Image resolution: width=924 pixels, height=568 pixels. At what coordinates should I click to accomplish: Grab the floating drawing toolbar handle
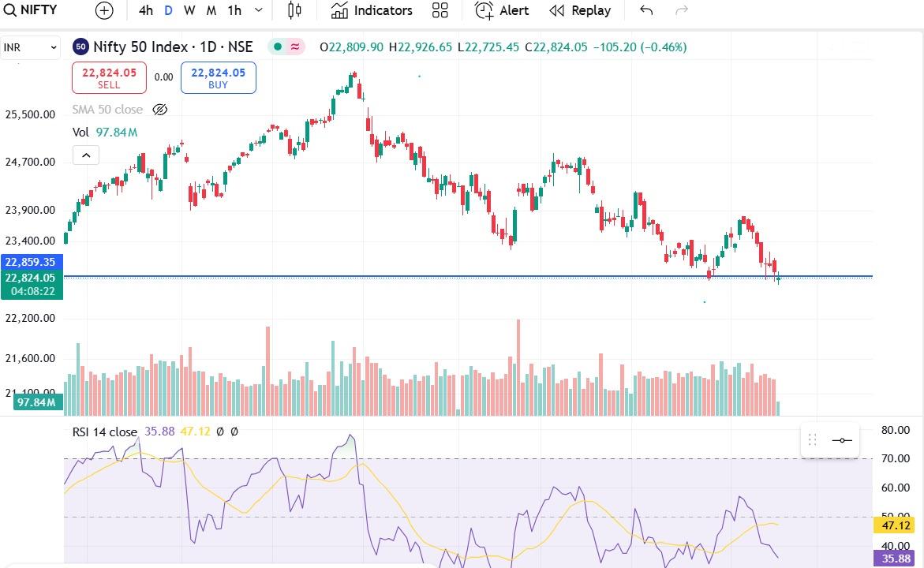812,440
